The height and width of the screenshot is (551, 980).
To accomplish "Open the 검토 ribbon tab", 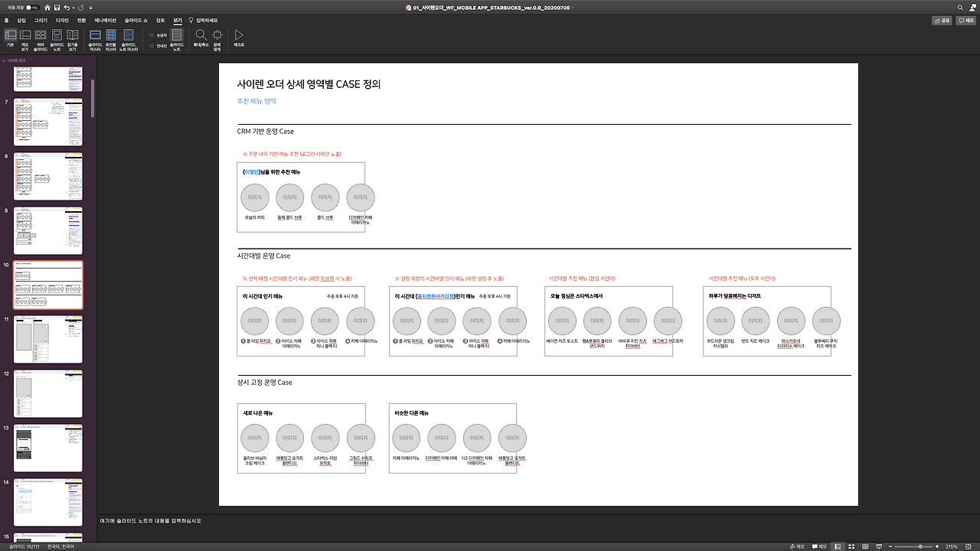I will (160, 20).
